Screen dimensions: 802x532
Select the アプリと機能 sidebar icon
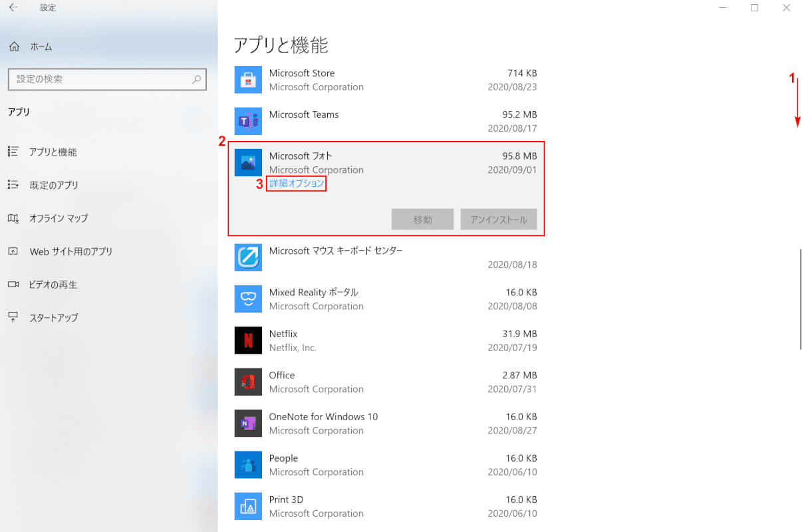[13, 152]
